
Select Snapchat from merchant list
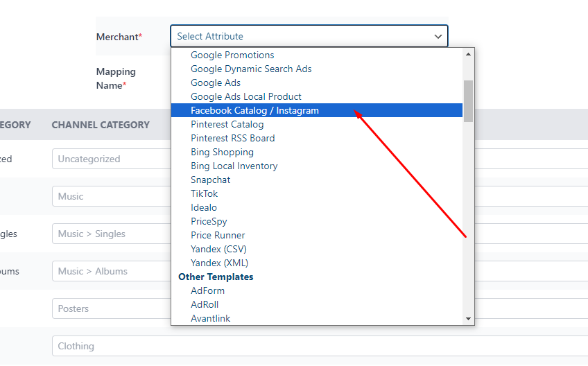click(x=210, y=180)
